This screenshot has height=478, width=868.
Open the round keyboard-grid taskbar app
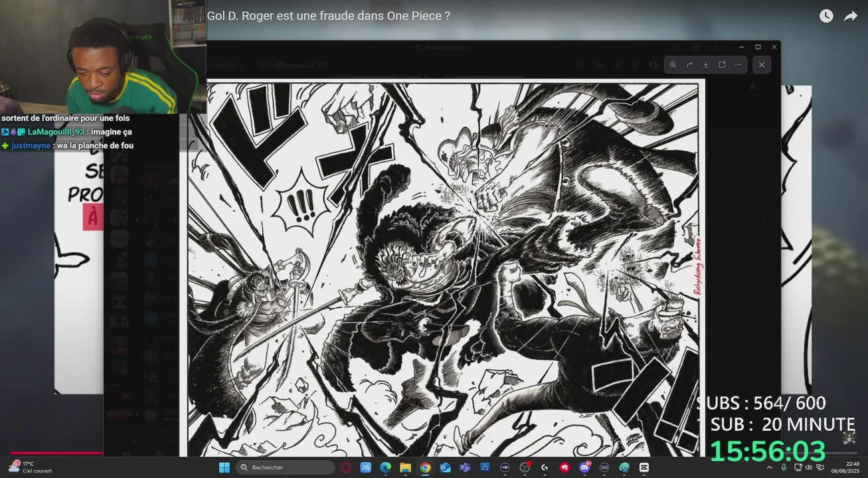tap(604, 467)
